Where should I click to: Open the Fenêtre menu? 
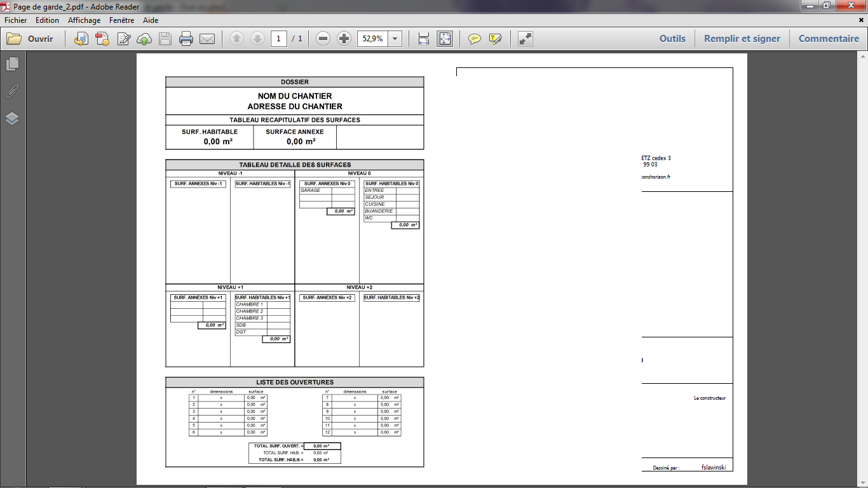(122, 20)
